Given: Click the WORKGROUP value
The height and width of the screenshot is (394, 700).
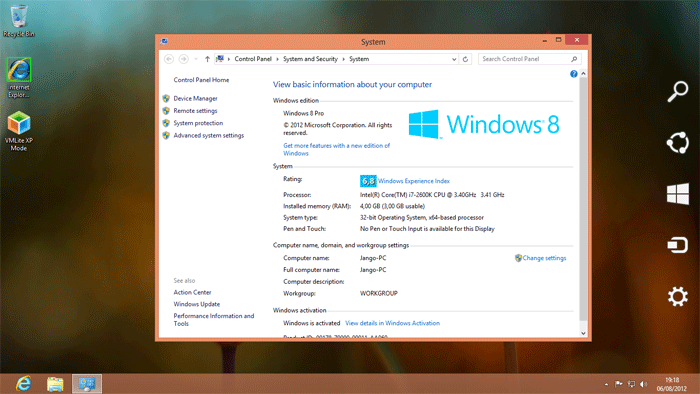Looking at the screenshot, I should coord(379,294).
